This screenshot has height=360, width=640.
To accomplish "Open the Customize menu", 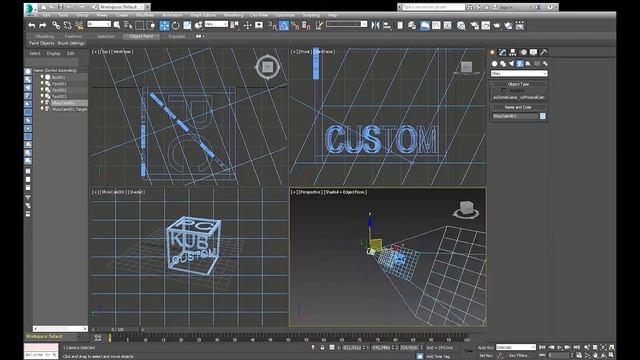I will point(284,15).
